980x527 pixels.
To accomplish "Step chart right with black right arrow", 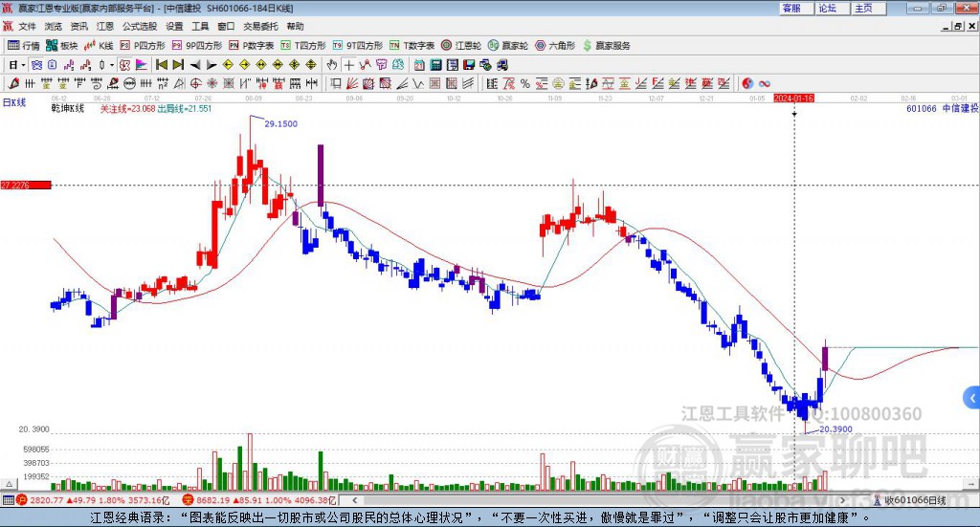I will (212, 65).
